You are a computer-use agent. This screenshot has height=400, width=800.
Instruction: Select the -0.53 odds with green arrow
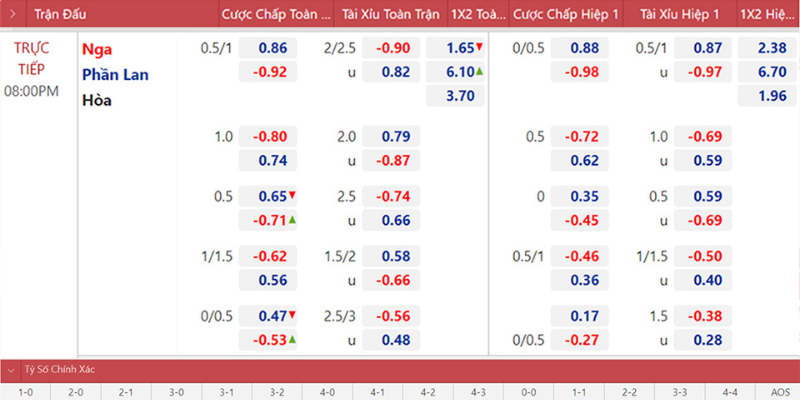271,340
